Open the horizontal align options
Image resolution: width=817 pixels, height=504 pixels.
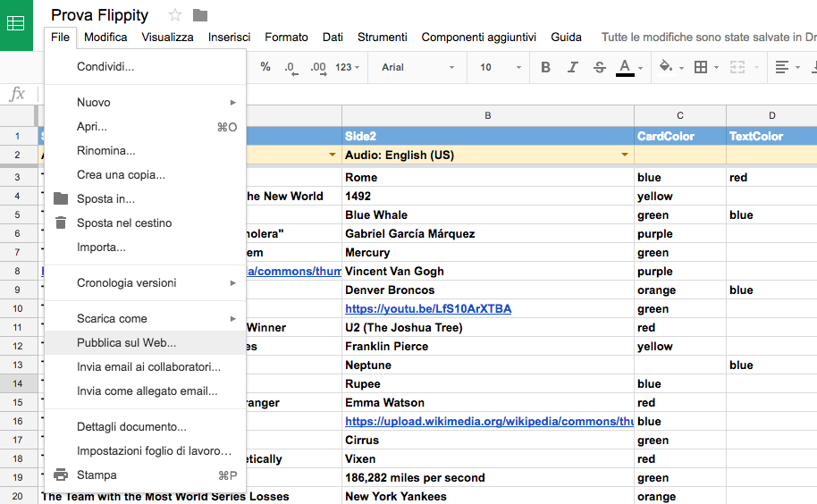pos(787,67)
